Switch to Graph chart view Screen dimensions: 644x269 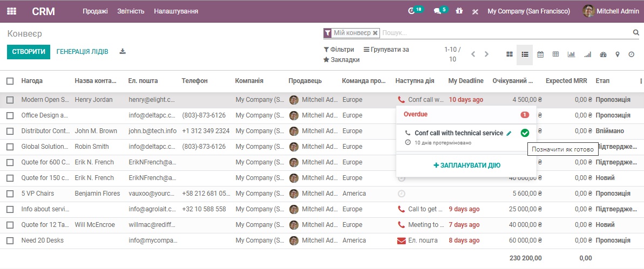pyautogui.click(x=571, y=54)
